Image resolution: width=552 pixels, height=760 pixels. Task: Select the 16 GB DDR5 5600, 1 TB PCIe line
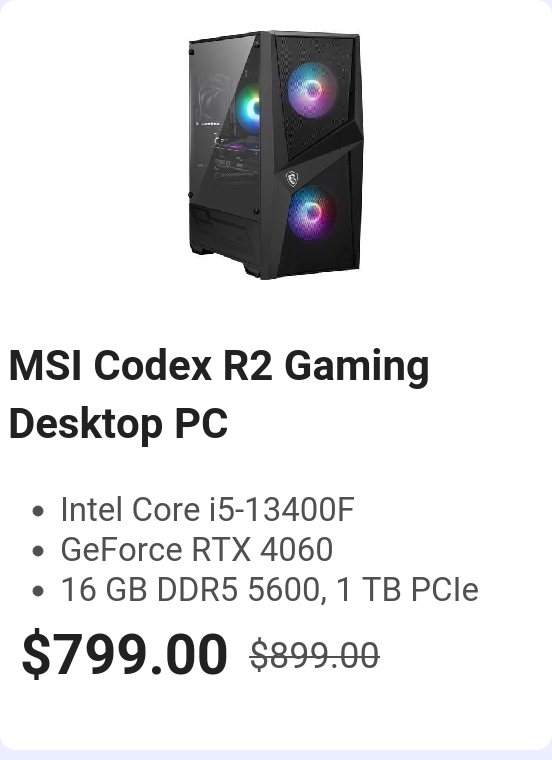[x=269, y=590]
